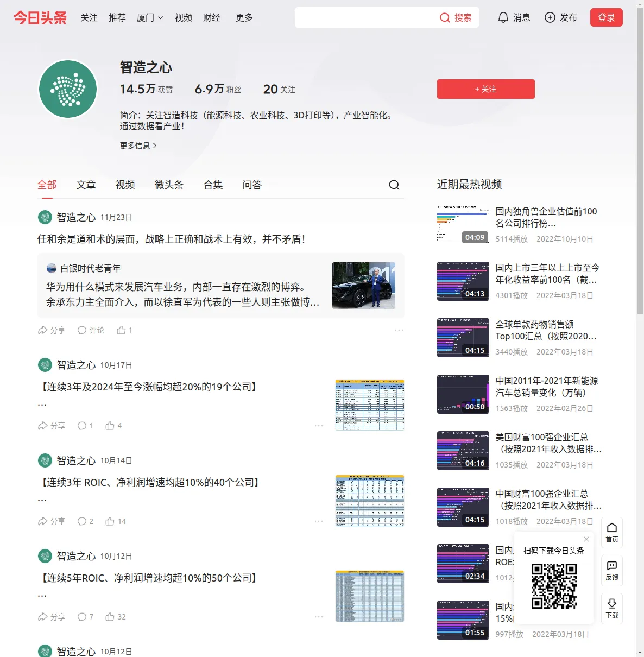Like the 11月23日 post
The image size is (644, 657).
coord(124,330)
